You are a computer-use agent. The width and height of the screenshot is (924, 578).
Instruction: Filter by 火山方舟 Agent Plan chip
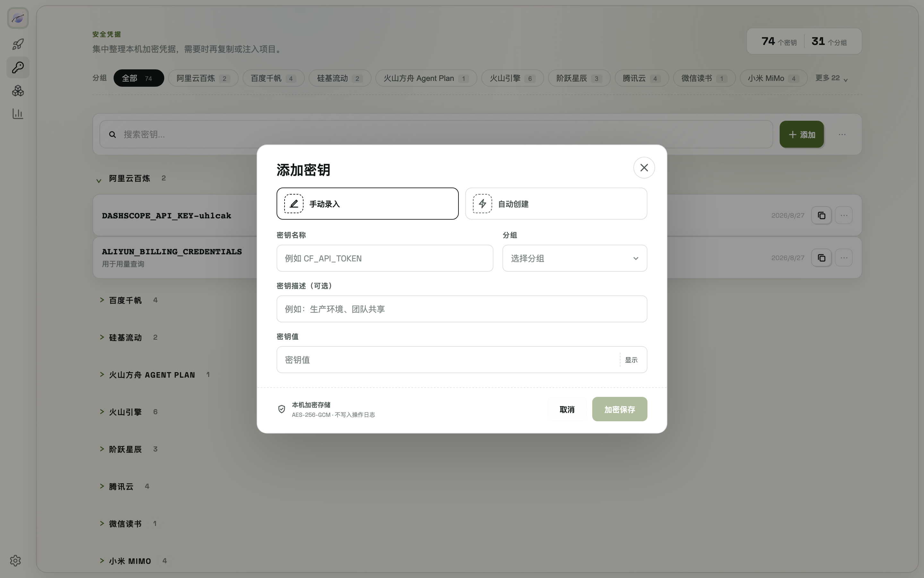pyautogui.click(x=426, y=78)
